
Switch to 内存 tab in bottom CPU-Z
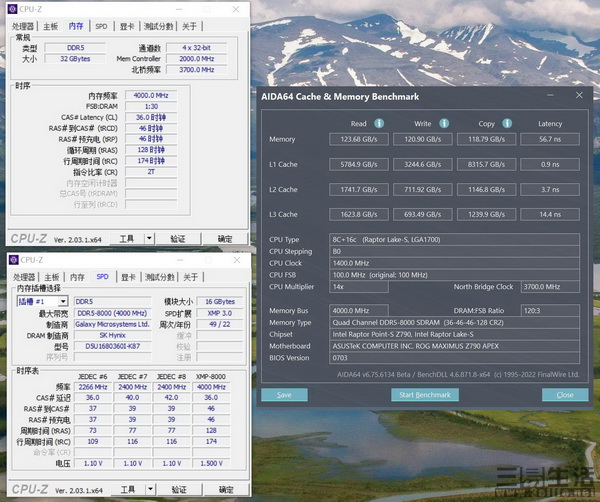click(77, 277)
